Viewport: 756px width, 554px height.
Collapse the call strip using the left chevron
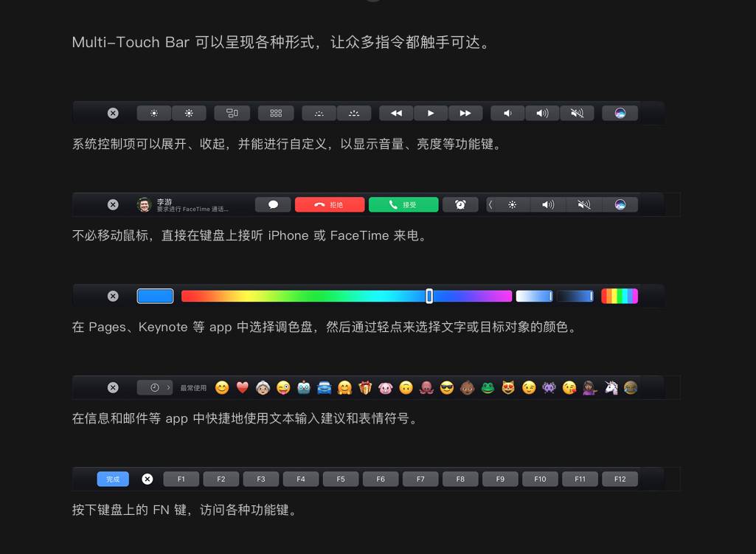490,204
